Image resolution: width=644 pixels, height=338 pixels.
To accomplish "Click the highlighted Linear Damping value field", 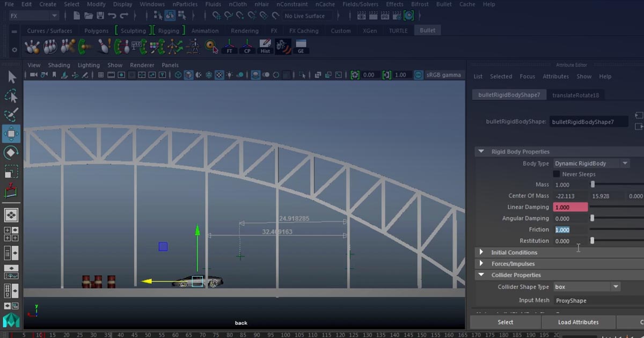I will pos(570,207).
